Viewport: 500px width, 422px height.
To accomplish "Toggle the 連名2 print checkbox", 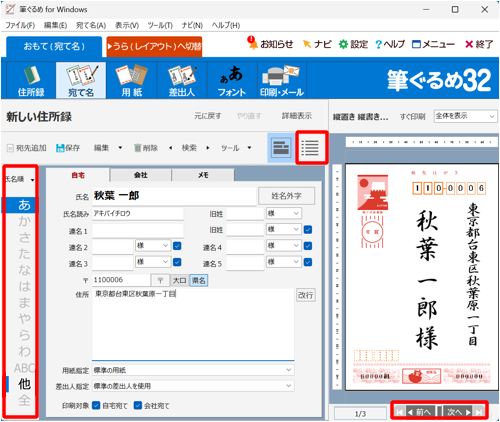I will (x=177, y=246).
